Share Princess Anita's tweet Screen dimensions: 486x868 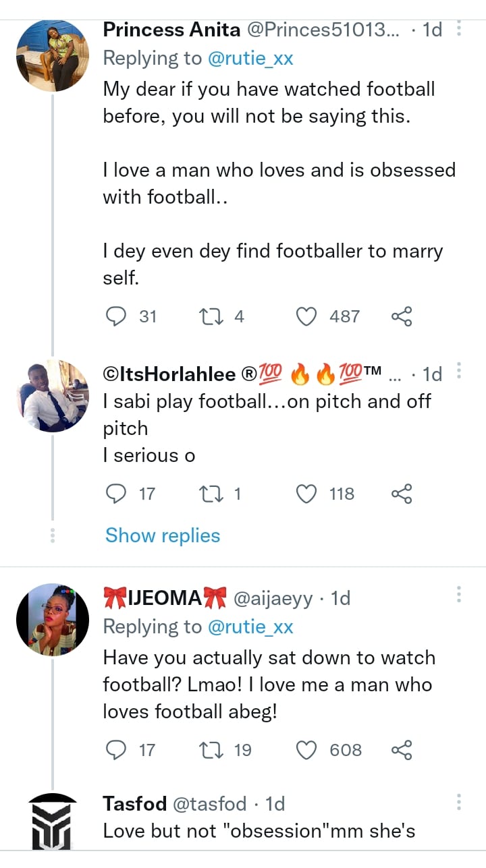coord(402,316)
